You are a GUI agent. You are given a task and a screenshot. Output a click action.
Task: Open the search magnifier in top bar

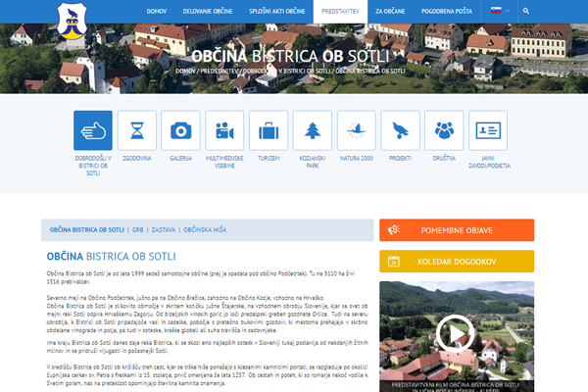(x=526, y=11)
